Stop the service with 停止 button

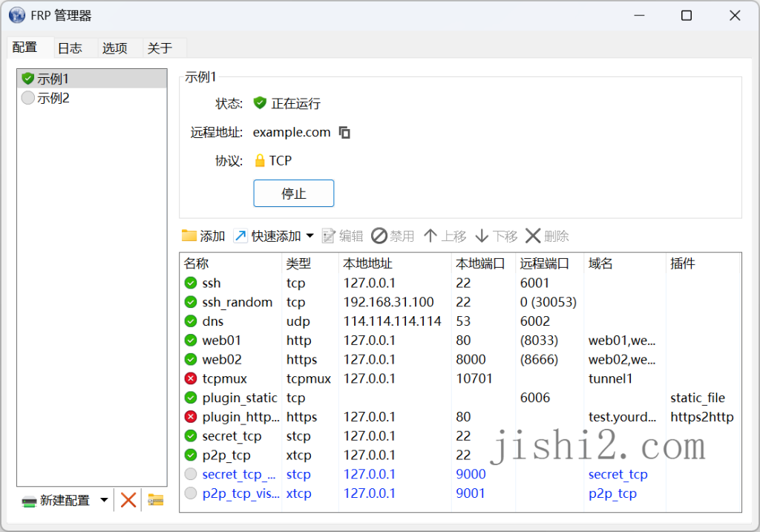click(294, 194)
